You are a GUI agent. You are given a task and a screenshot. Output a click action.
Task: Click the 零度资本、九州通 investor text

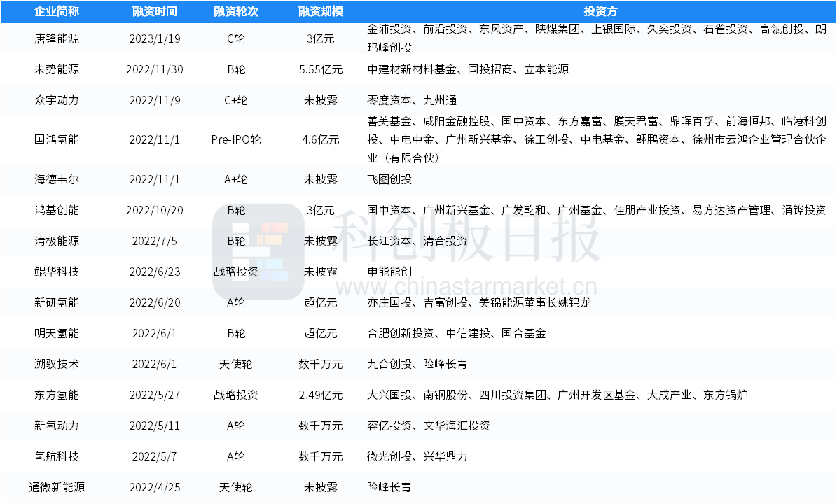point(412,100)
